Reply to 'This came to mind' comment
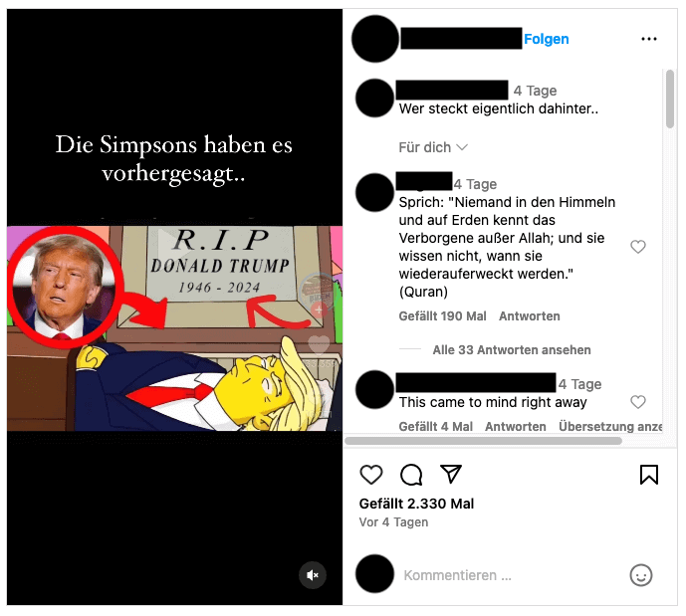 (516, 426)
